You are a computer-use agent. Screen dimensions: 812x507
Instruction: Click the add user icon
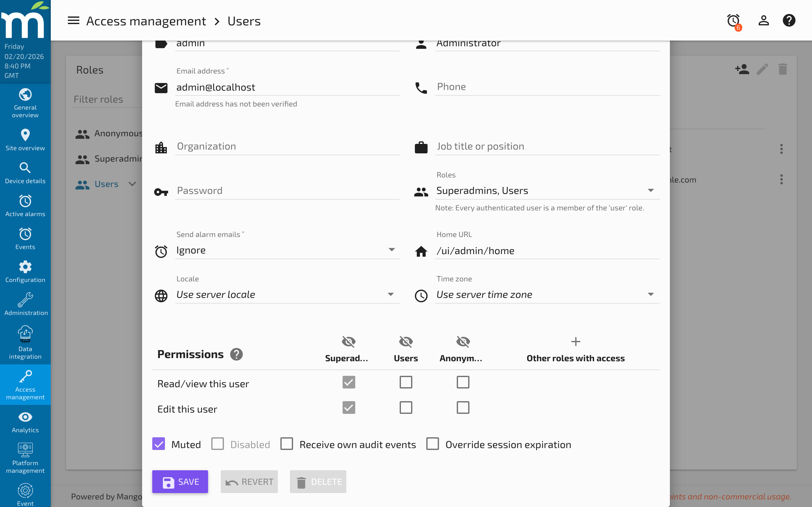pos(742,69)
